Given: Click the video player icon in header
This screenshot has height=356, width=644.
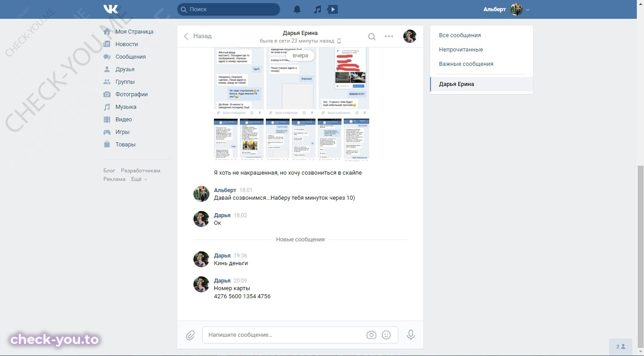Looking at the screenshot, I should click(x=333, y=9).
